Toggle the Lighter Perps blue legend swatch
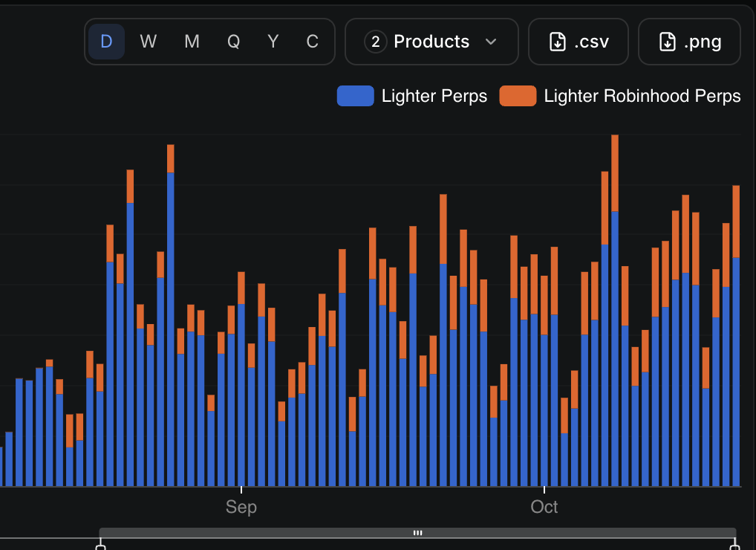Image resolution: width=756 pixels, height=550 pixels. point(355,96)
